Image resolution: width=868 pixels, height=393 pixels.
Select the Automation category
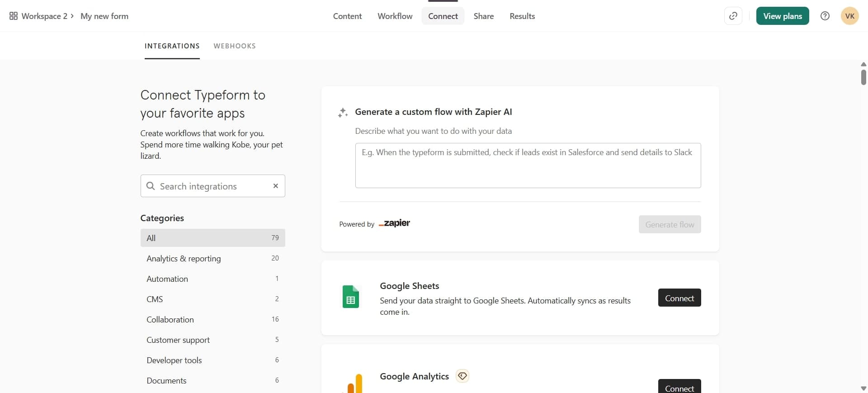click(213, 279)
